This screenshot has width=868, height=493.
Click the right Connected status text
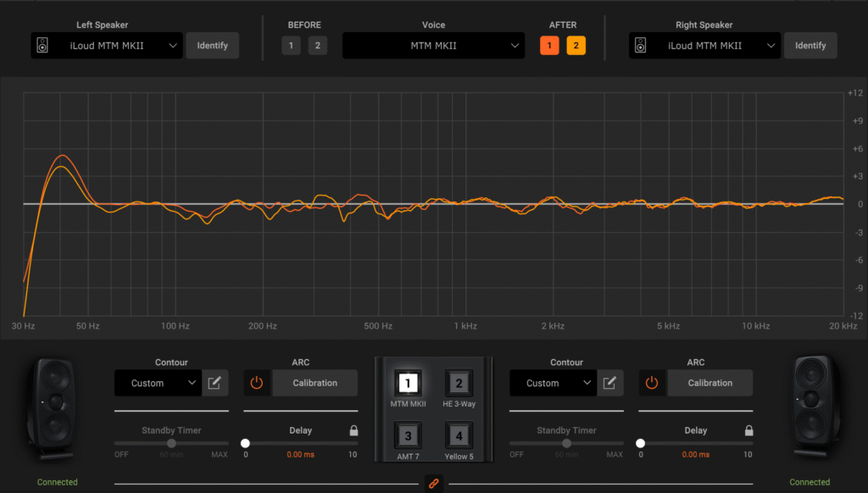[x=810, y=483]
